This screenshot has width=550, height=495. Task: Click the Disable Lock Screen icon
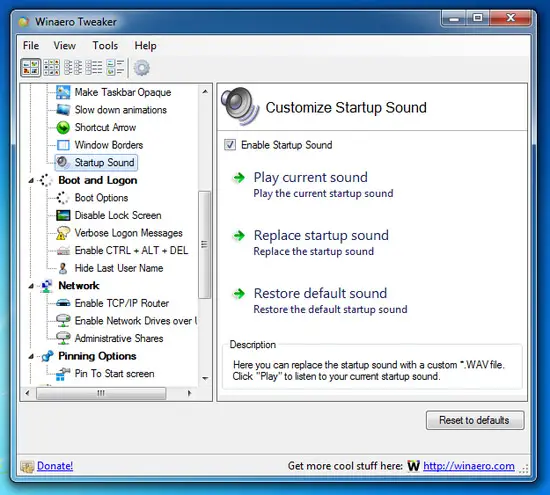point(63,215)
